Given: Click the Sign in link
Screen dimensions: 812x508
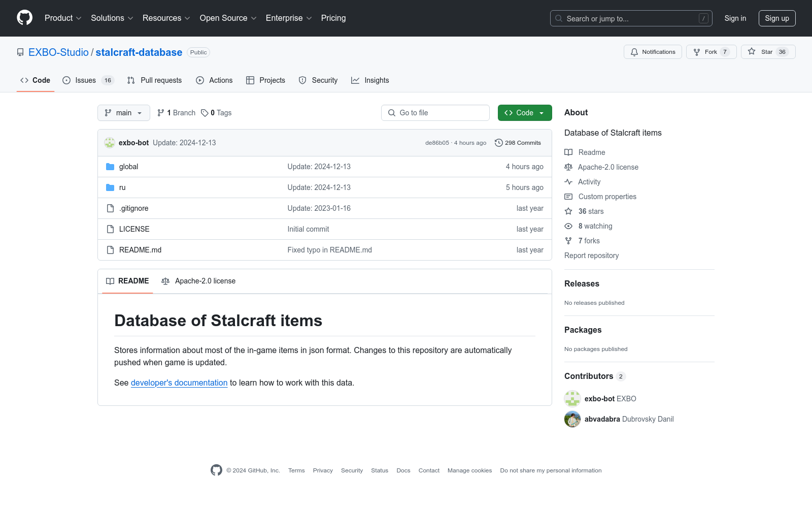Looking at the screenshot, I should pos(735,18).
